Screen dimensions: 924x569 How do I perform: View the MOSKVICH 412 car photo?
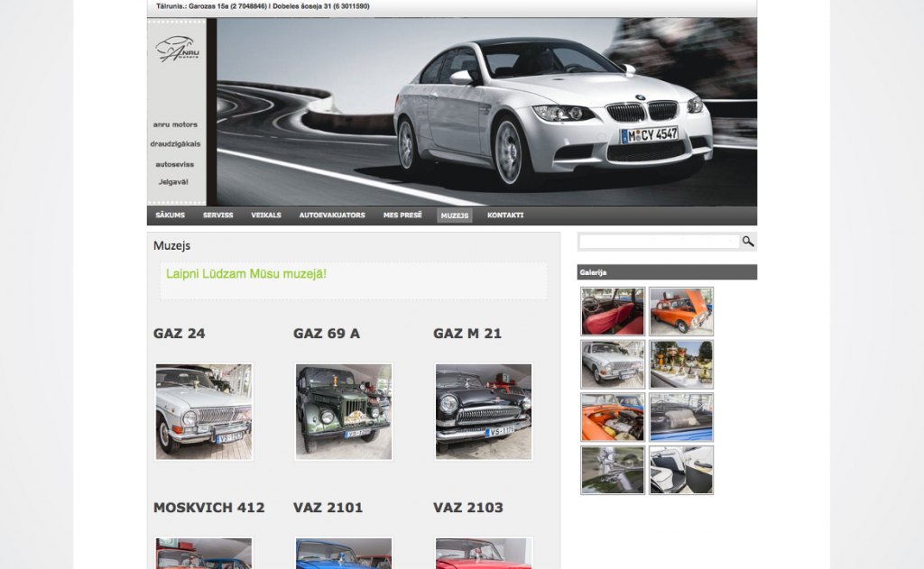(204, 553)
